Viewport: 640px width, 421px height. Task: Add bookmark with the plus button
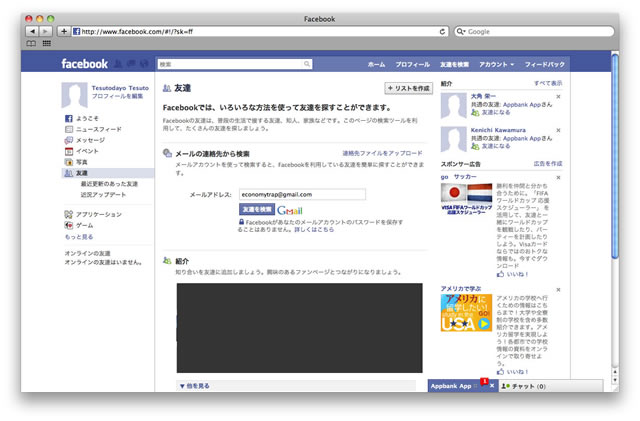pyautogui.click(x=64, y=31)
